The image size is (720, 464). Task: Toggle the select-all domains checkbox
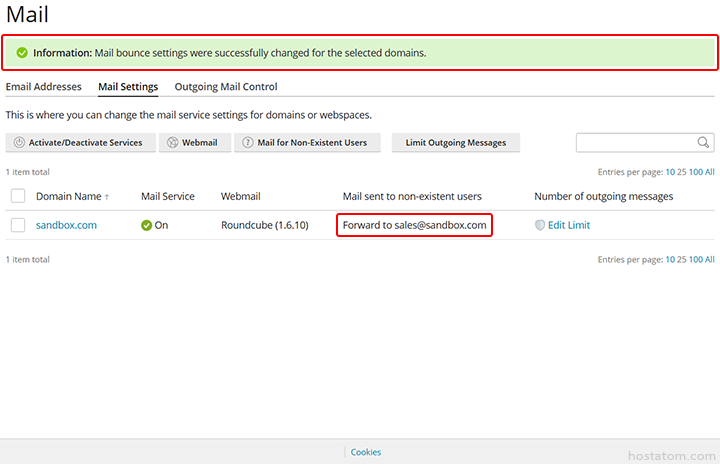[x=18, y=196]
